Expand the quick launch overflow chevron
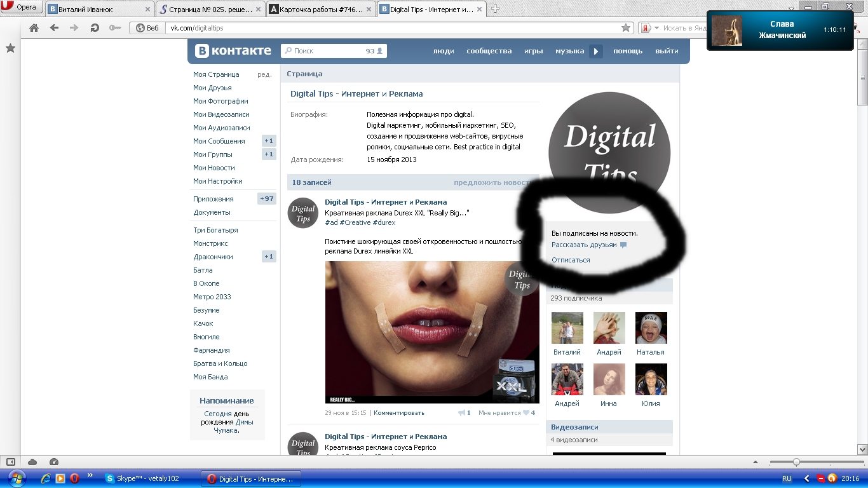Screen dimensions: 868x488 (x=90, y=475)
